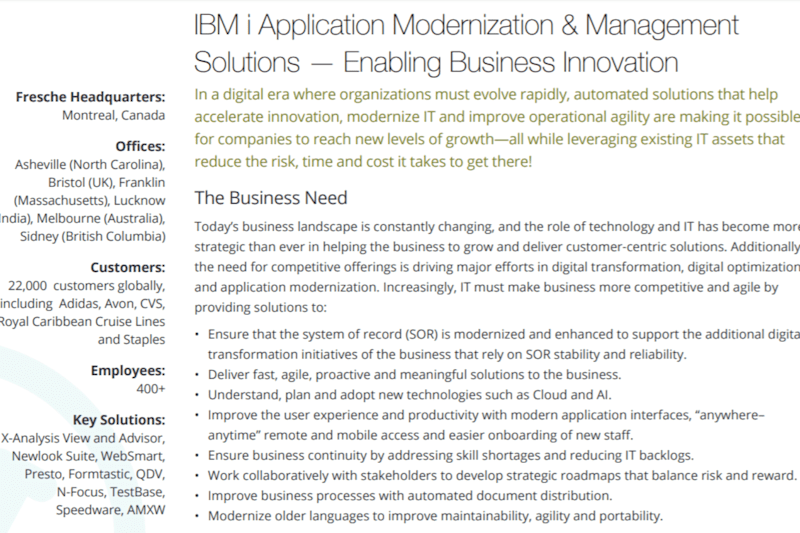Screen dimensions: 800x533
Task: Click the "Offices:" sidebar heading
Action: (x=140, y=146)
